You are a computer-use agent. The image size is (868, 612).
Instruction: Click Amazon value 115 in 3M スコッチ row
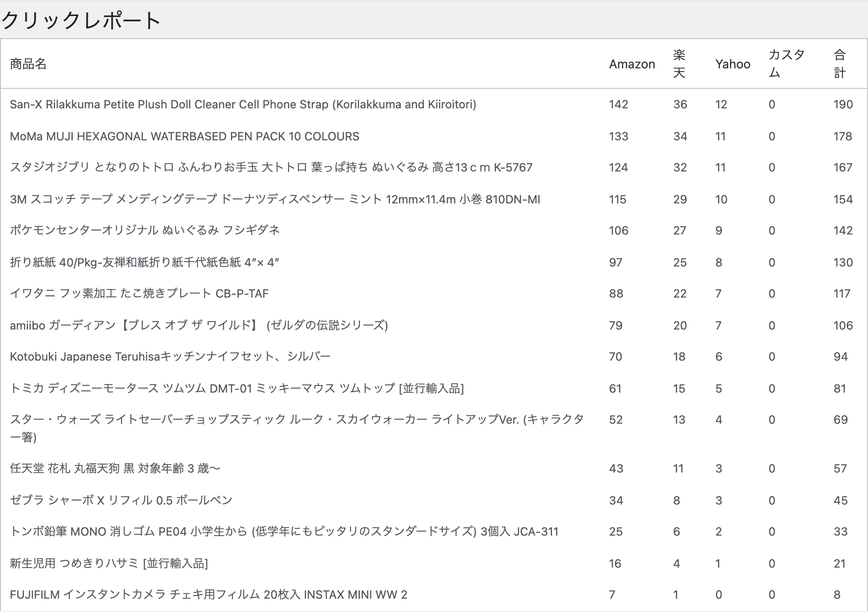click(617, 199)
